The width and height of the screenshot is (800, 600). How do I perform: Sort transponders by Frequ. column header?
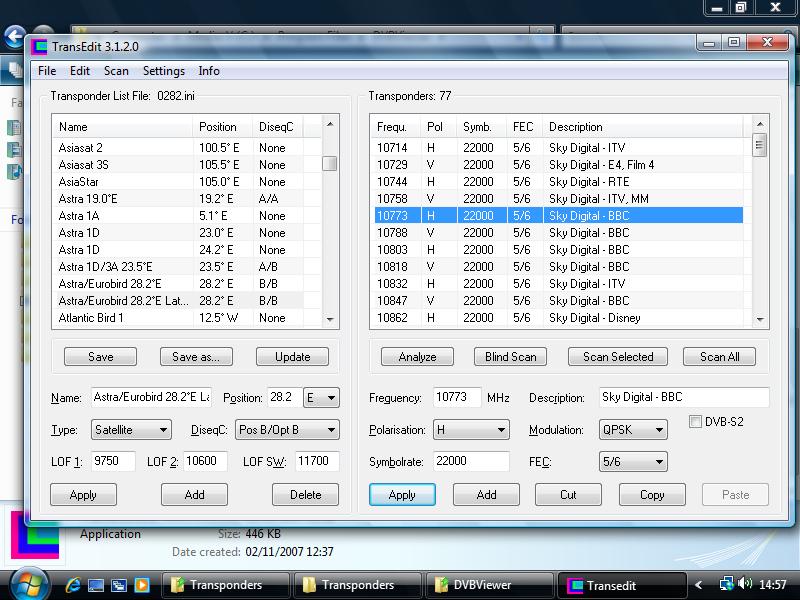[395, 127]
